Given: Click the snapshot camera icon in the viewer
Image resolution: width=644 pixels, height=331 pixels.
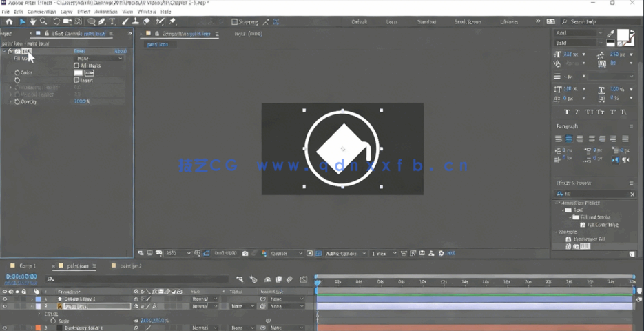Looking at the screenshot, I should coord(245,254).
